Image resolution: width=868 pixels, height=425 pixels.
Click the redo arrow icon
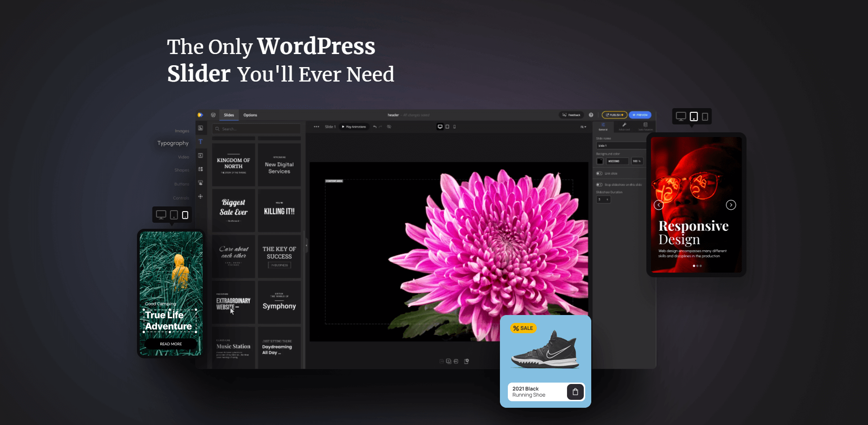click(381, 127)
